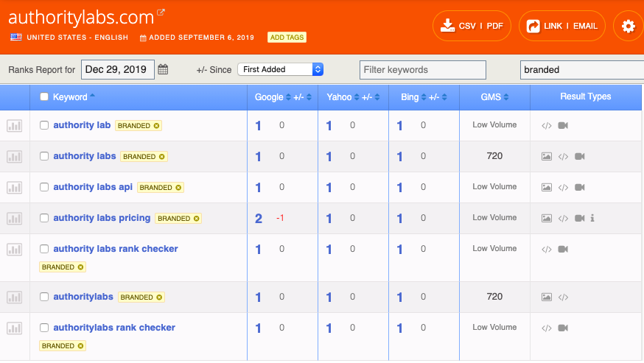Click image result icon in authoritylabs row
Screen dimensions: 644x363
click(546, 297)
